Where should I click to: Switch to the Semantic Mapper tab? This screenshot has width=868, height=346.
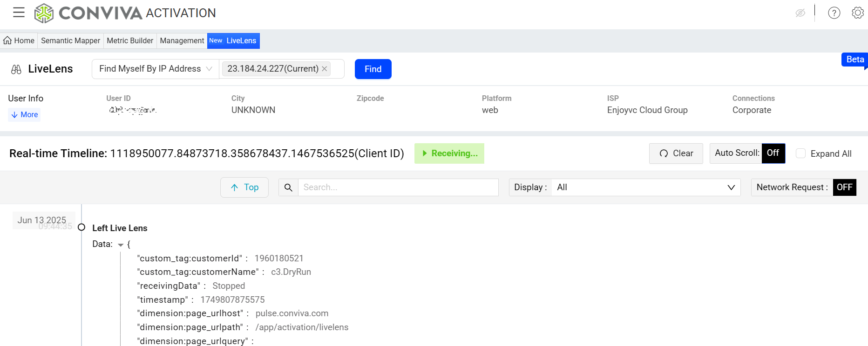tap(70, 41)
